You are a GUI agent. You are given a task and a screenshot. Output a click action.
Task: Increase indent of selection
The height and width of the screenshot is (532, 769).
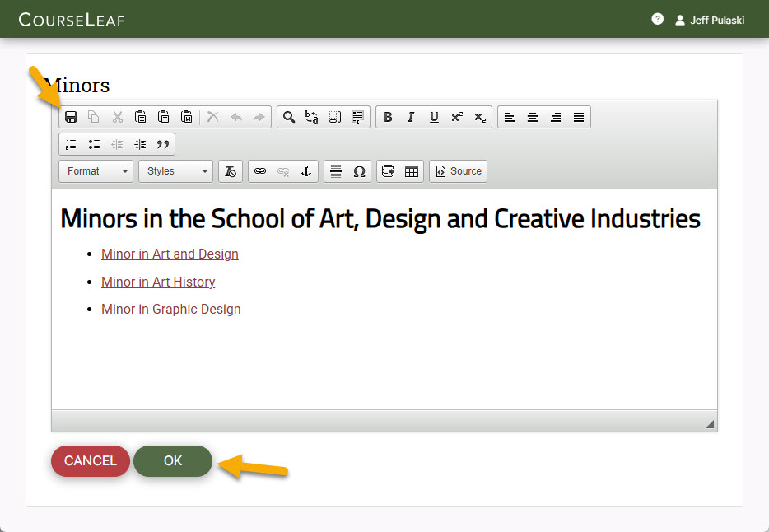tap(140, 144)
